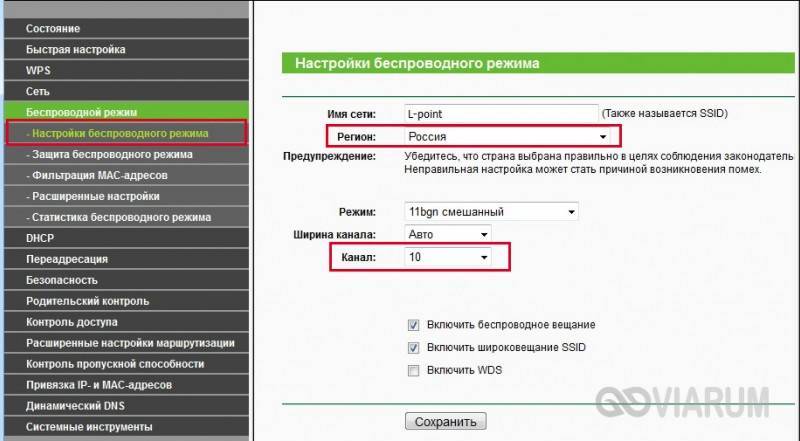Image resolution: width=800 pixels, height=441 pixels.
Task: View Статистика беспроводного режима
Action: (126, 217)
